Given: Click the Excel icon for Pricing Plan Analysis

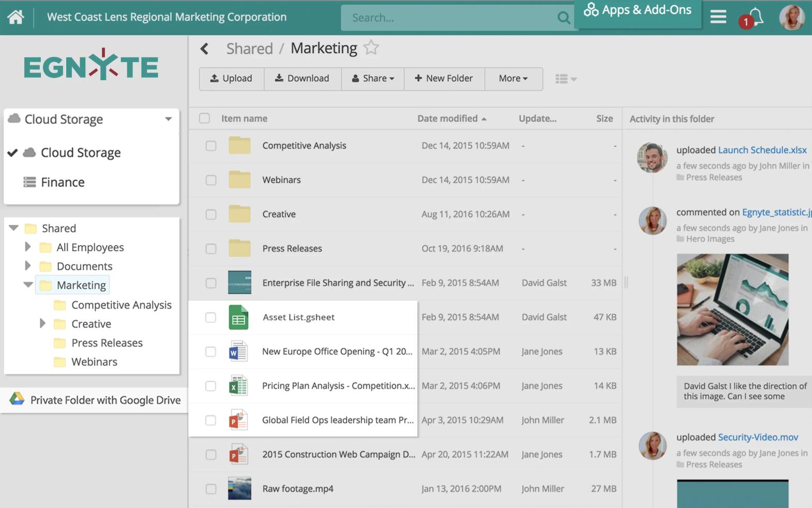Looking at the screenshot, I should click(x=238, y=386).
